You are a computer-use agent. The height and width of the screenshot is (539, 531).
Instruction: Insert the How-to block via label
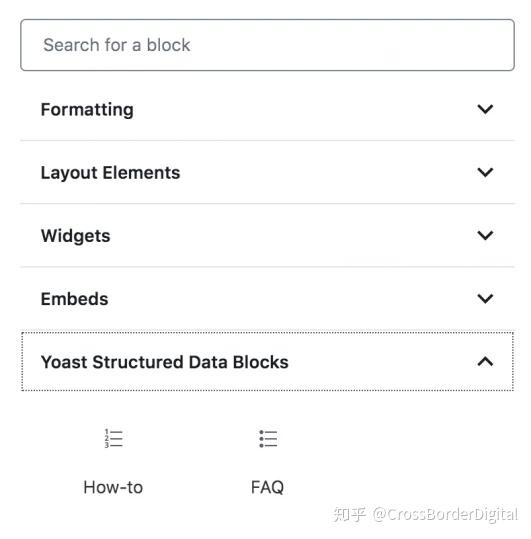(113, 487)
